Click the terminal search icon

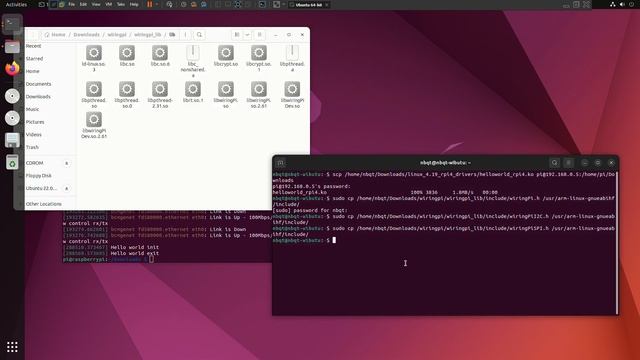554,163
